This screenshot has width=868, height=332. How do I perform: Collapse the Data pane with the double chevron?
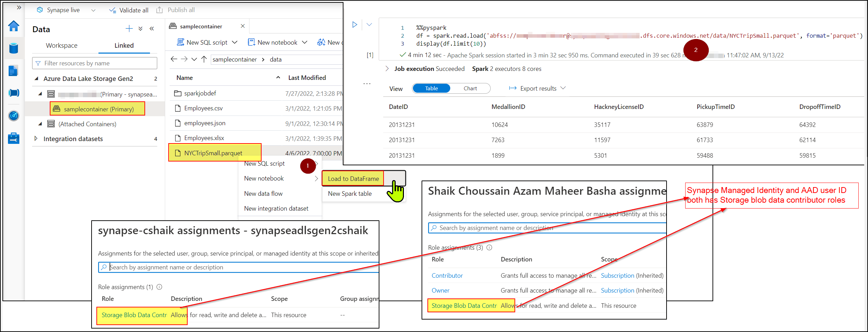152,28
